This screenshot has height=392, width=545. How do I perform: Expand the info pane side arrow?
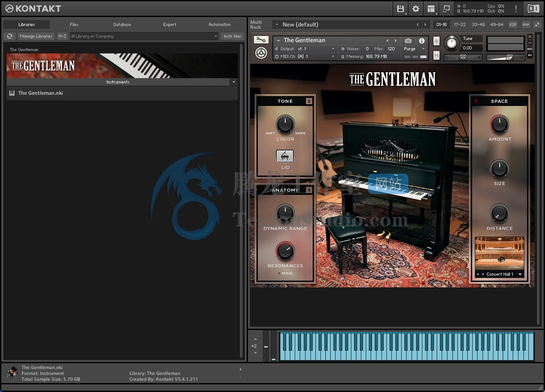pos(240,370)
